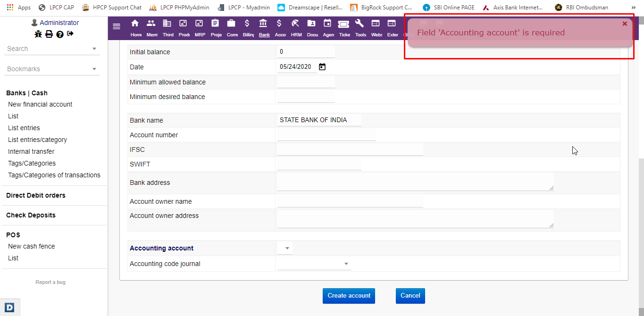Open the Agenda calendar icon in toolbar

327,24
